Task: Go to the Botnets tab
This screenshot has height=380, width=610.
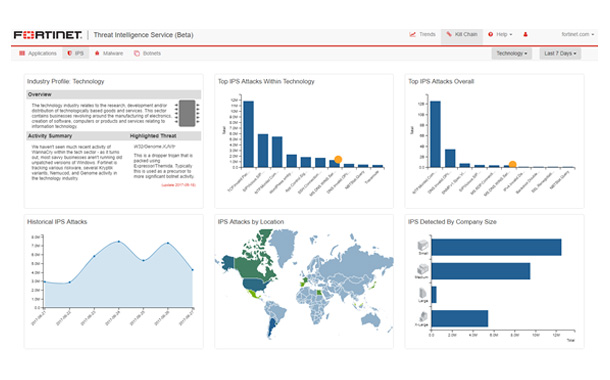Action: [147, 53]
